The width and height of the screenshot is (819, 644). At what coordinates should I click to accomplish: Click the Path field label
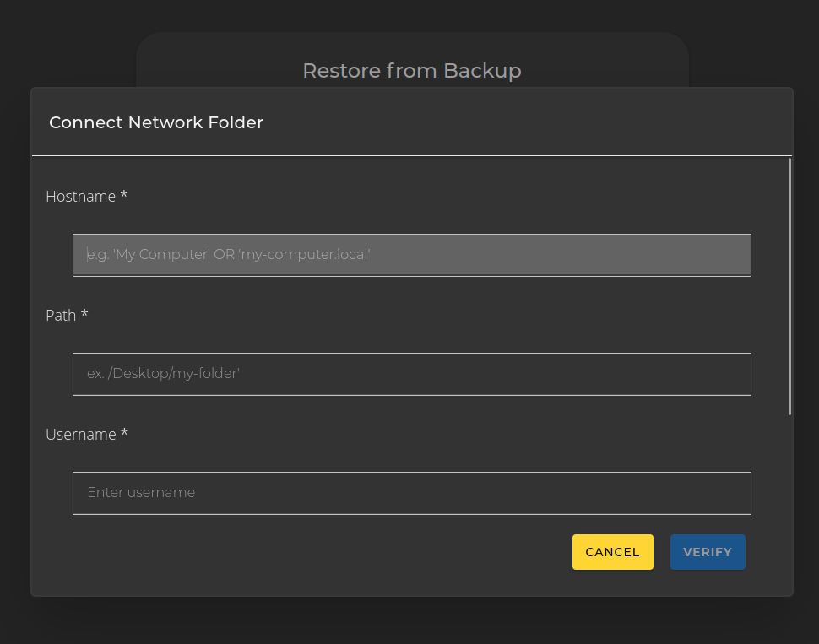pos(61,316)
